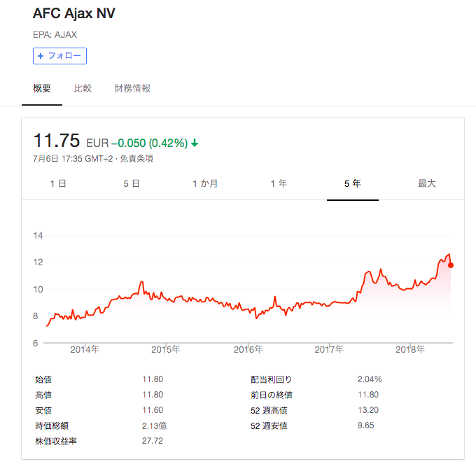Screen dimensions: 476x464
Task: Select the 5 日 chart range
Action: 132,183
